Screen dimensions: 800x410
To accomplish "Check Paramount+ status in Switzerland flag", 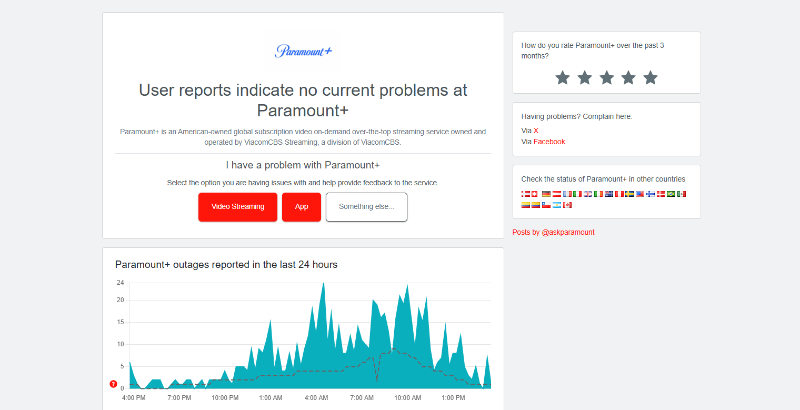I will point(534,194).
